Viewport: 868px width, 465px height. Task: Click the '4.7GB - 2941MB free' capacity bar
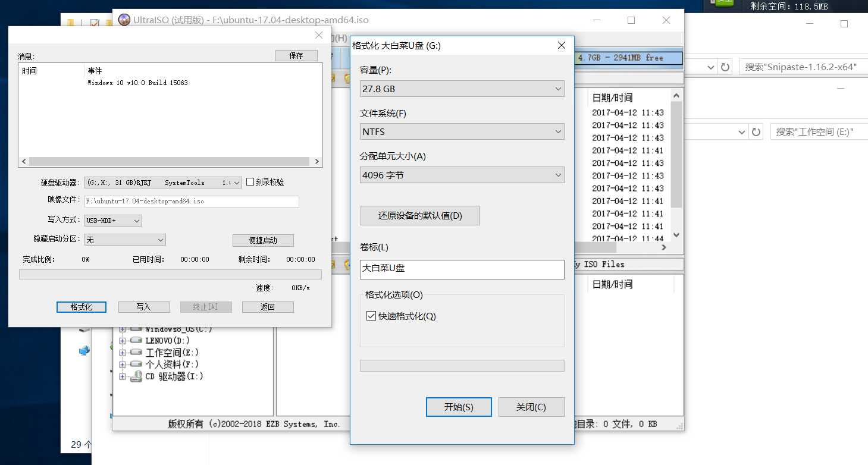coord(628,58)
